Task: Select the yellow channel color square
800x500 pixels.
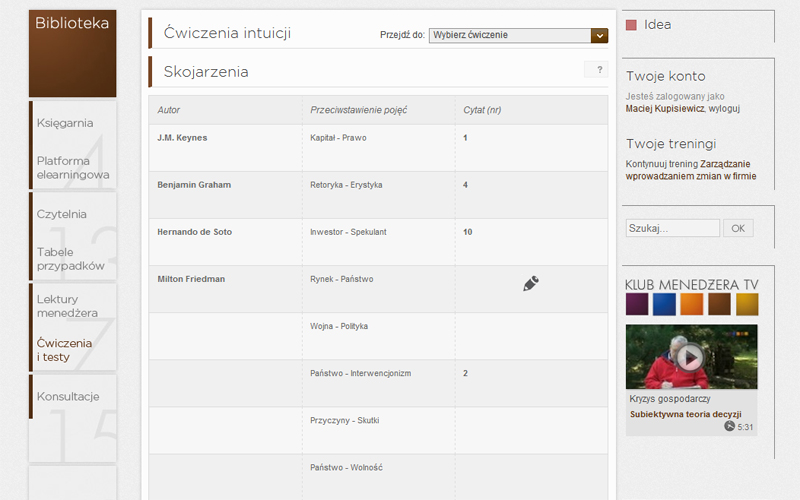Action: 747,304
